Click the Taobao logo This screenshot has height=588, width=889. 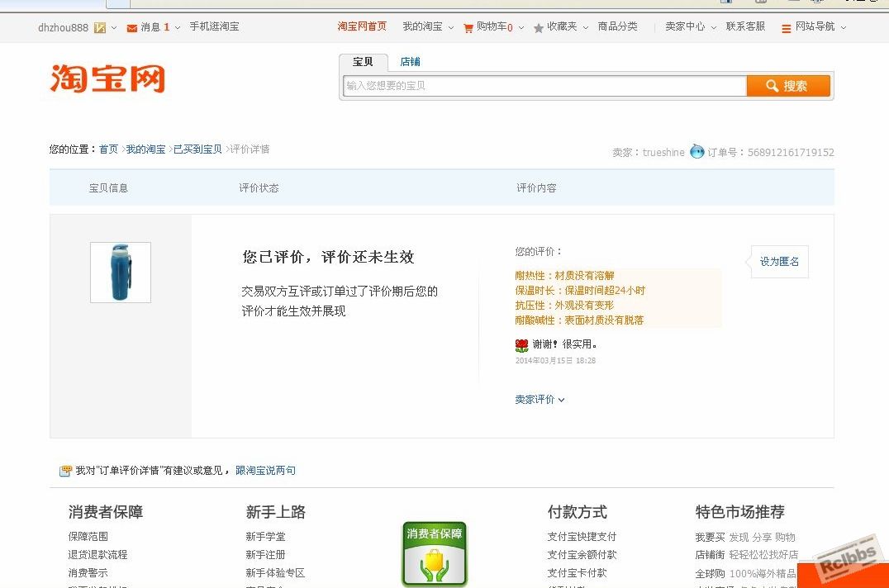point(107,78)
